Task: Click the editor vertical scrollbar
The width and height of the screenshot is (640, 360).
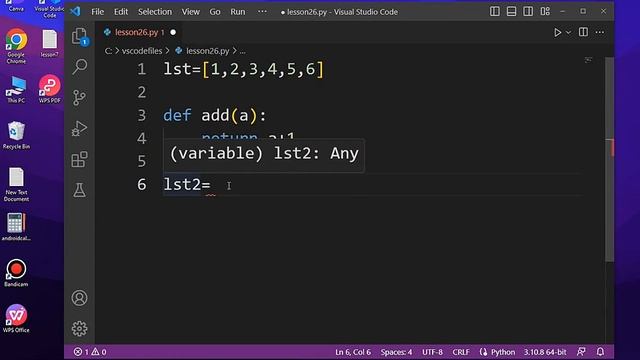Action: point(609,159)
